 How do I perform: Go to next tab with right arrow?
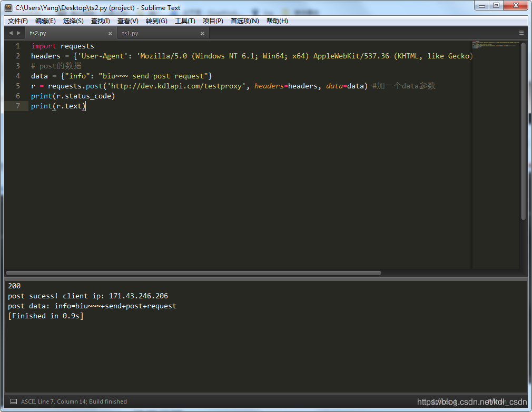18,33
